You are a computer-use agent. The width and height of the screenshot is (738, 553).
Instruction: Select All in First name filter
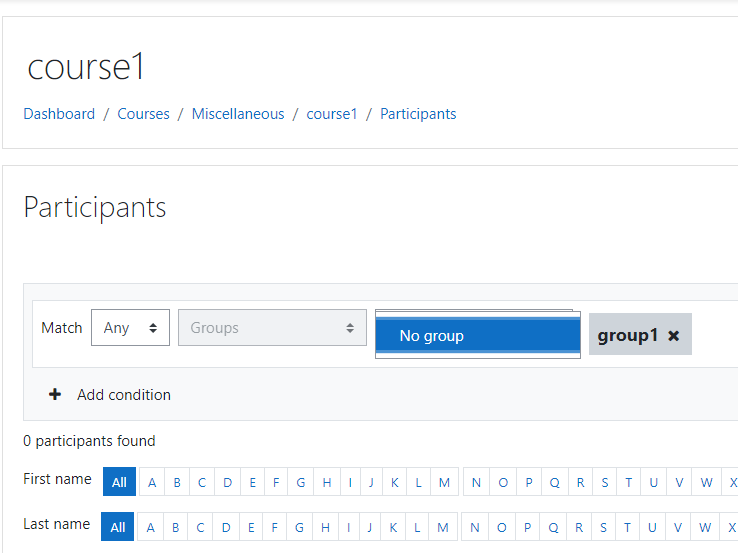coord(119,482)
